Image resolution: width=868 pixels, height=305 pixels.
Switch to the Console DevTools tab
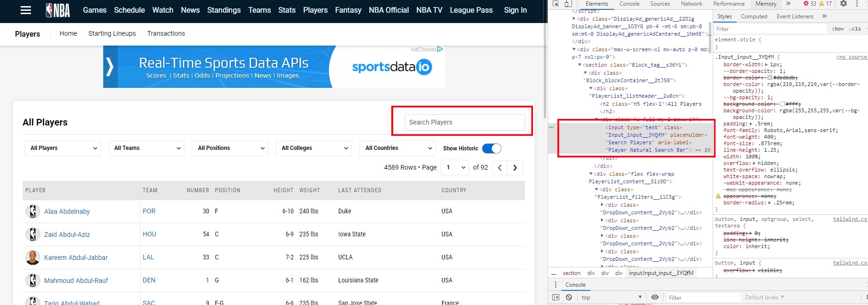(x=629, y=4)
